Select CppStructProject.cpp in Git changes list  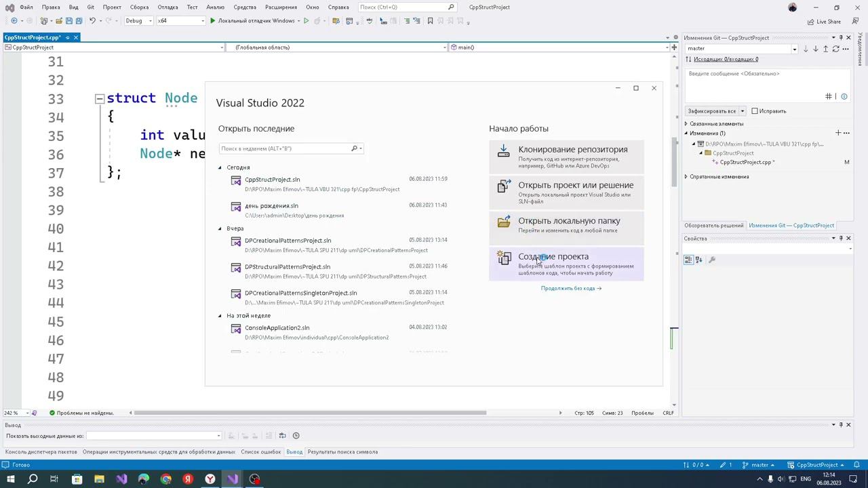point(745,163)
